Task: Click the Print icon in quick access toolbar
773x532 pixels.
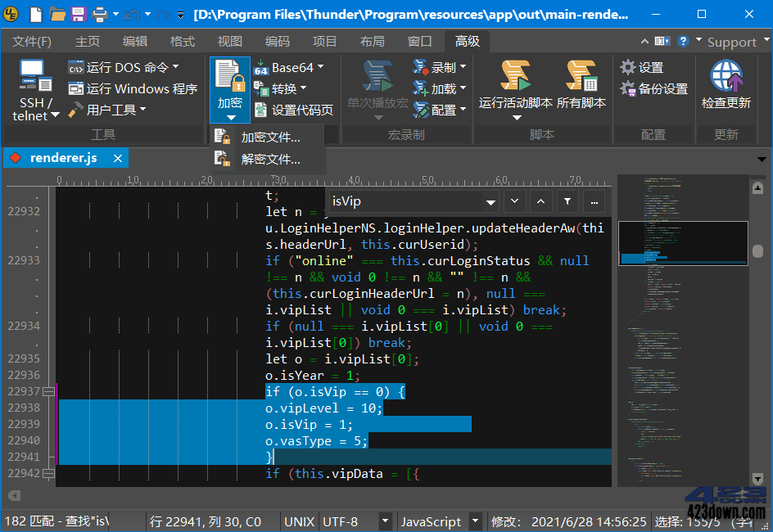Action: click(99, 14)
